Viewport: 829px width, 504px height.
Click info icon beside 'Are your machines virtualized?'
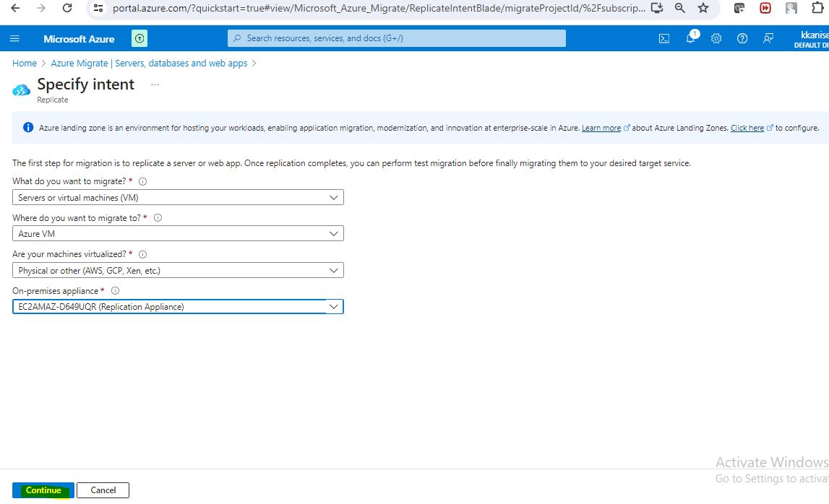[x=142, y=255]
